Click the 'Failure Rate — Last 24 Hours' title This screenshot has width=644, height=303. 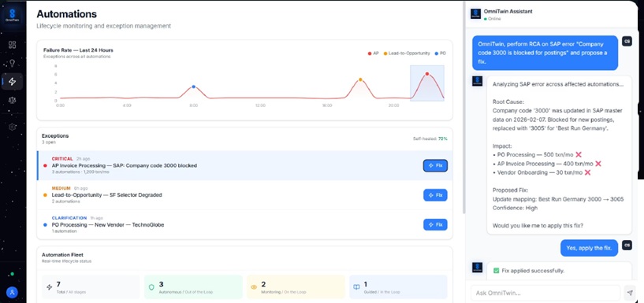click(x=78, y=50)
